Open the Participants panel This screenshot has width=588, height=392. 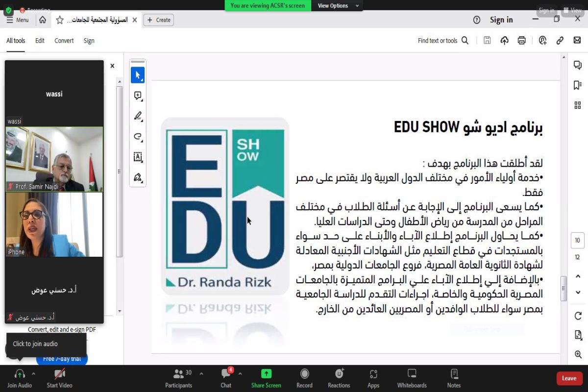click(179, 378)
